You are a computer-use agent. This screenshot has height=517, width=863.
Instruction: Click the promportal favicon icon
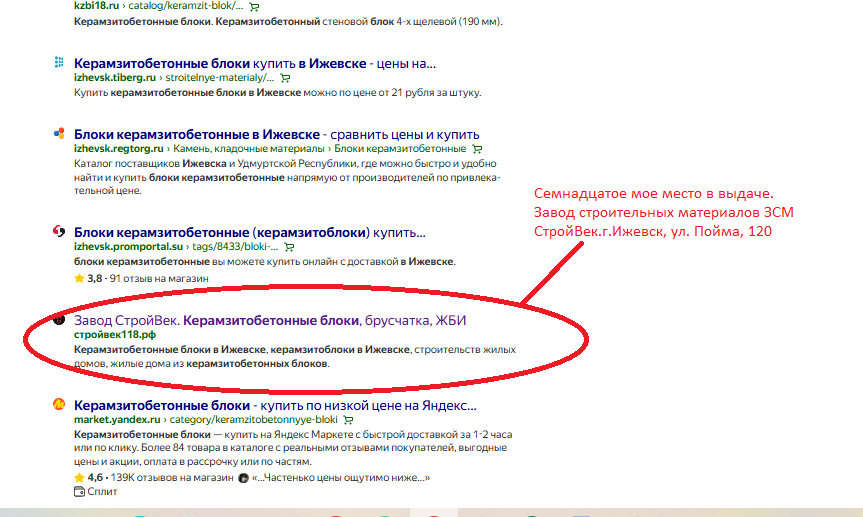[59, 231]
